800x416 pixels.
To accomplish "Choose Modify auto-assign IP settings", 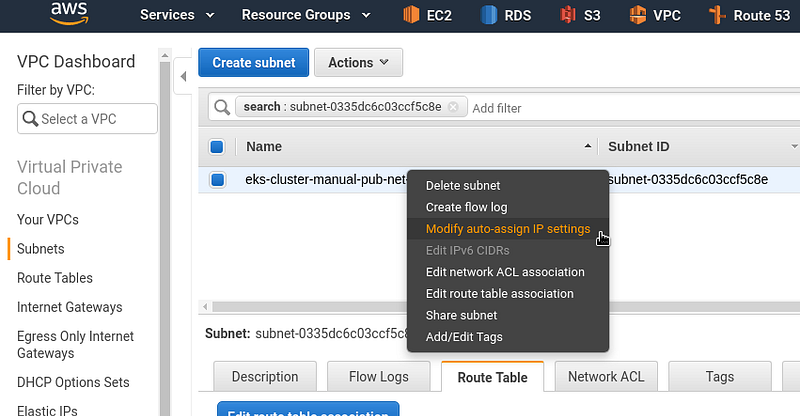I will tap(508, 229).
